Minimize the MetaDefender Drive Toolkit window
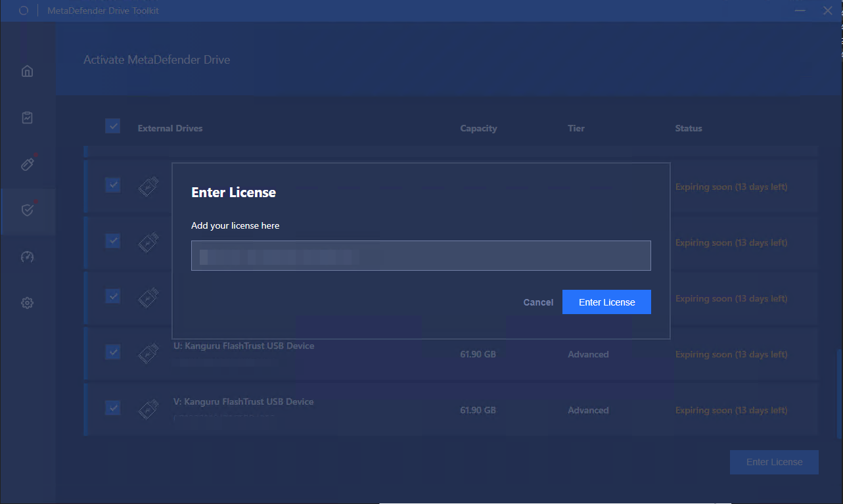Screen dimensions: 843x504 800,11
